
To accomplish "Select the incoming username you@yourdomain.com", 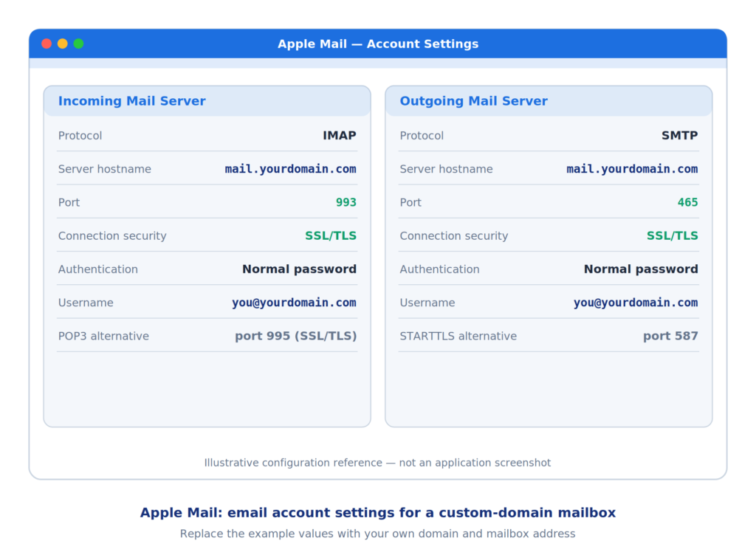I will [294, 303].
